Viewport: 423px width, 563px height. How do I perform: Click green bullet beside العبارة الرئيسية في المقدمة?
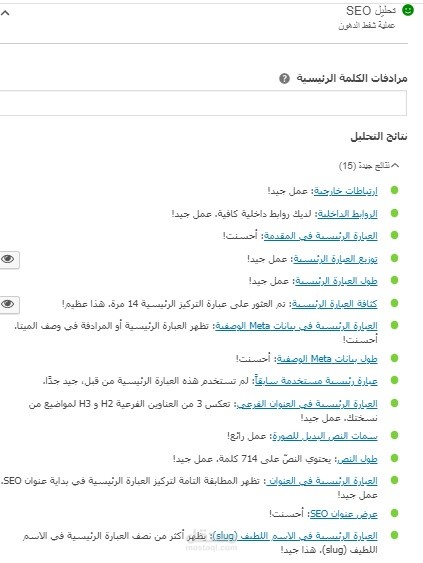click(394, 236)
